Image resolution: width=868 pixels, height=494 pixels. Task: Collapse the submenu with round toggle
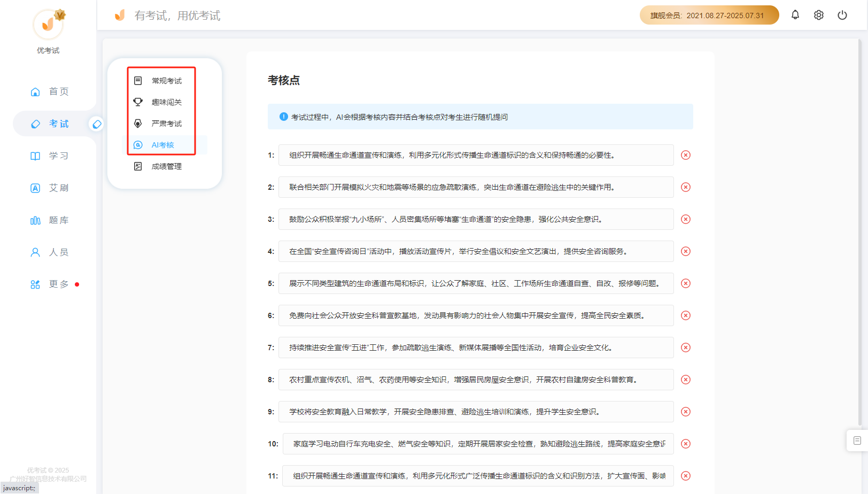pos(97,124)
